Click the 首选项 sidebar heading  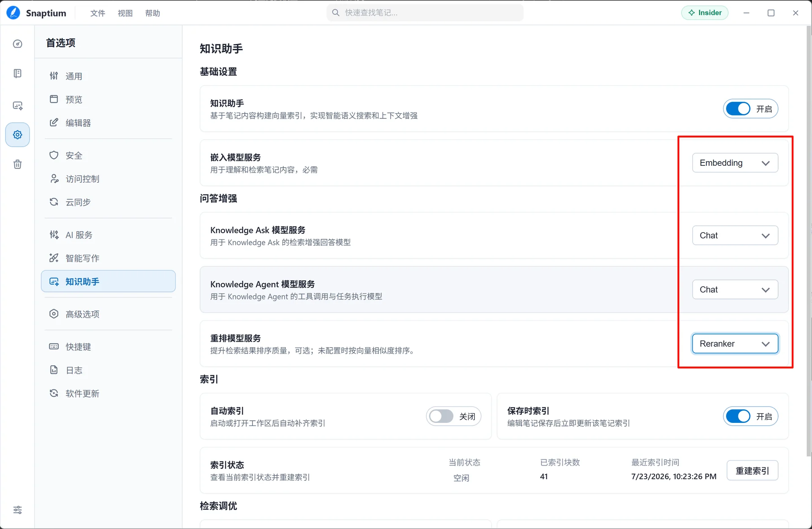[x=60, y=43]
